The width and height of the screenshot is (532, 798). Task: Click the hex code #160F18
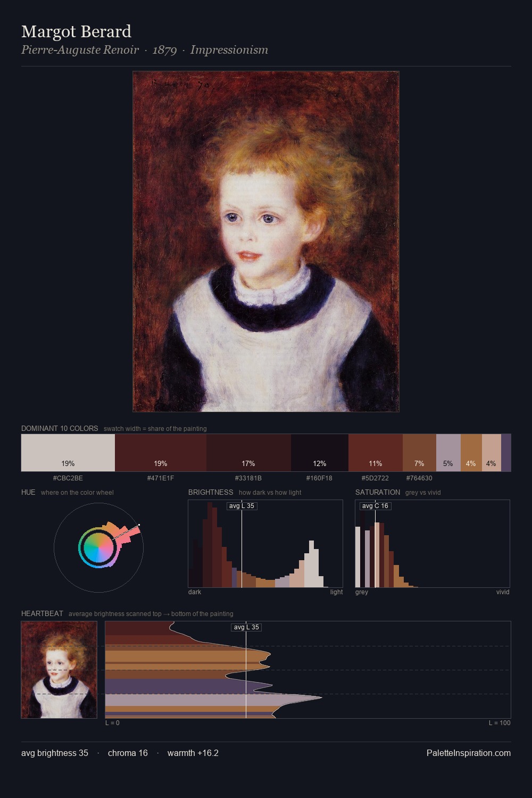click(319, 478)
